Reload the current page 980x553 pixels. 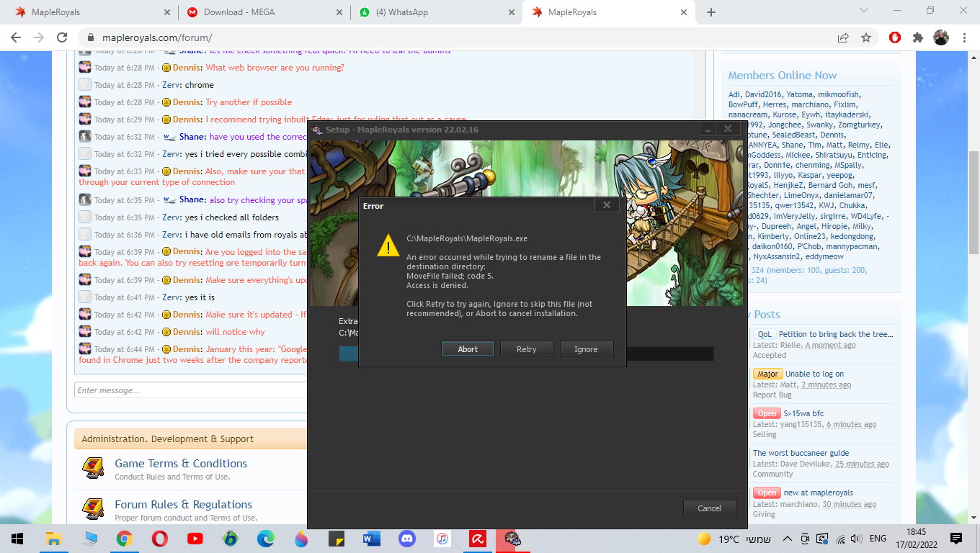click(62, 37)
